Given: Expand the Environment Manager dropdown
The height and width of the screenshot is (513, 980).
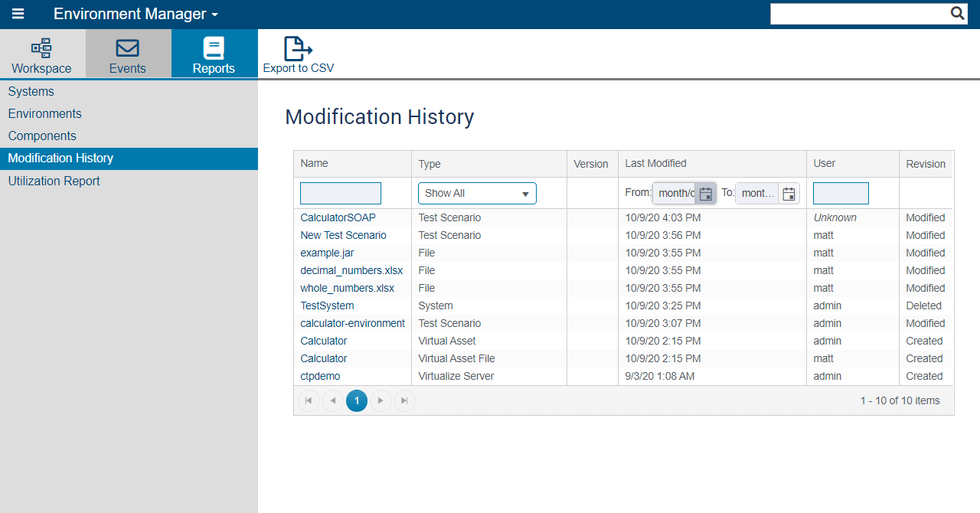Looking at the screenshot, I should 136,14.
